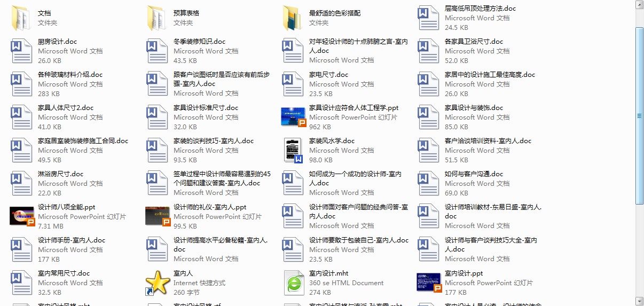644x306 pixels.
Task: Click file name 签单过程中设计师最容易遇到的45个问题和建议答案-室内人.doc
Action: pos(222,178)
